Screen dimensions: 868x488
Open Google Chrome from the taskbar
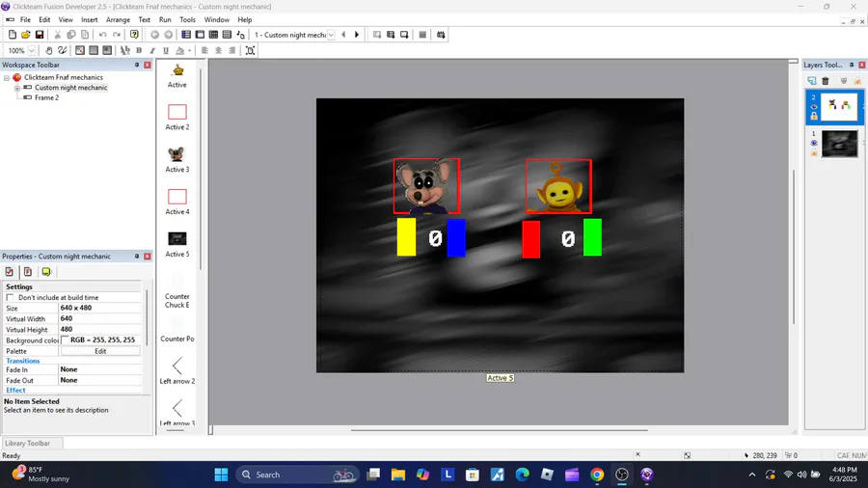[x=597, y=474]
